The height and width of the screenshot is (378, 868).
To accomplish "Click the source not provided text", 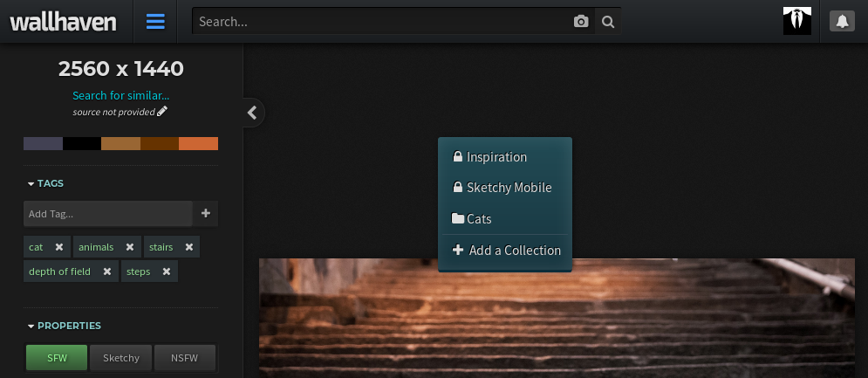I will click(x=113, y=112).
